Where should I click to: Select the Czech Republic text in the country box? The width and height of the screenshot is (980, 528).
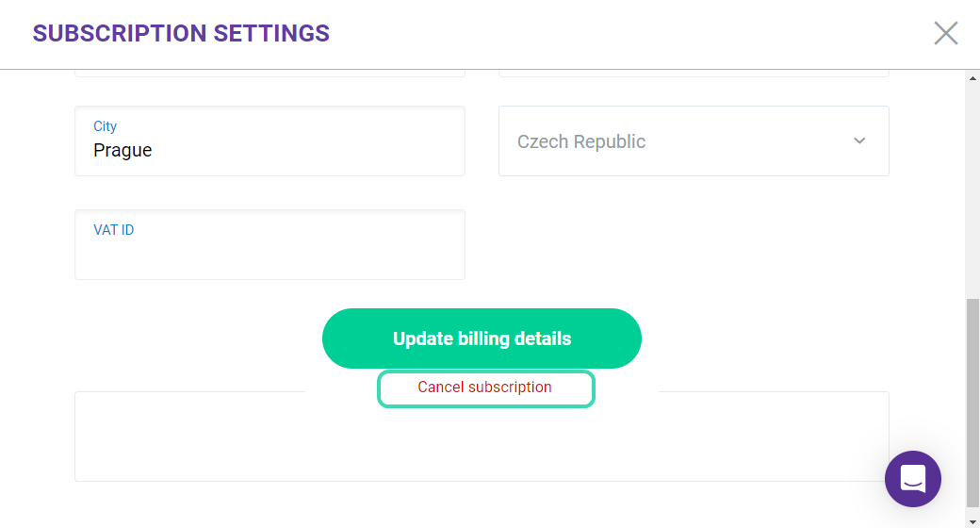[x=581, y=142]
